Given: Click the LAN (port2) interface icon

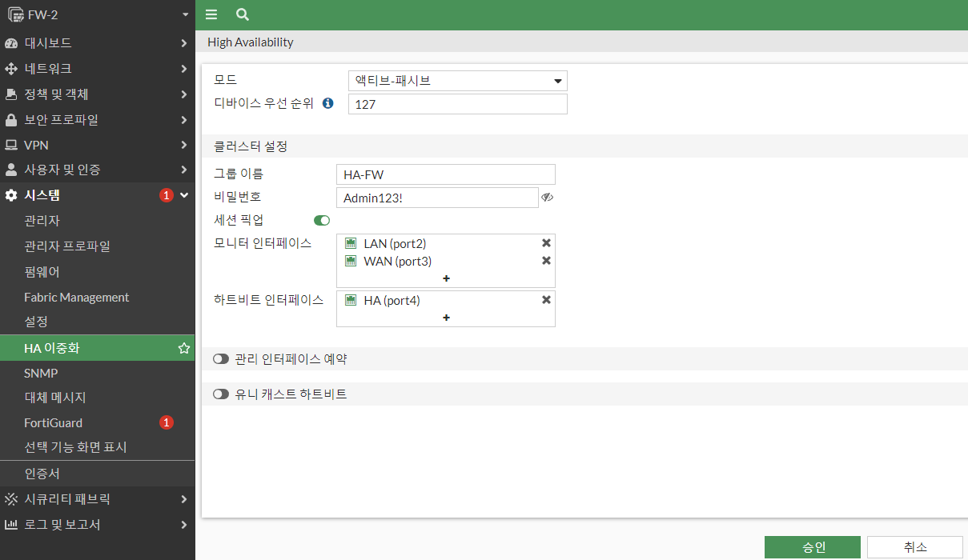Looking at the screenshot, I should click(351, 243).
